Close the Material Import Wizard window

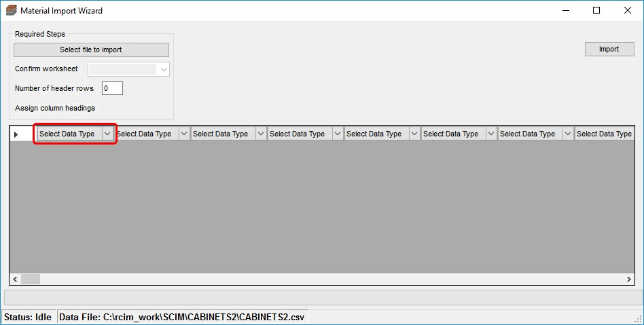628,10
